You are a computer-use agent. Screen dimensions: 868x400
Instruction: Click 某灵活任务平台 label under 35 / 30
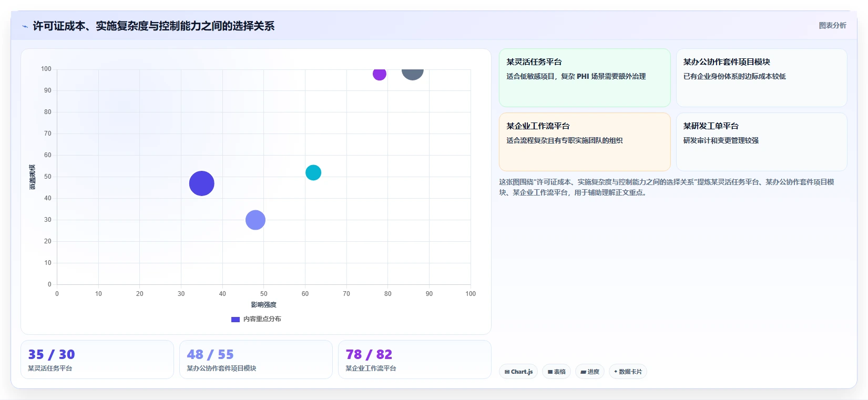coord(50,368)
